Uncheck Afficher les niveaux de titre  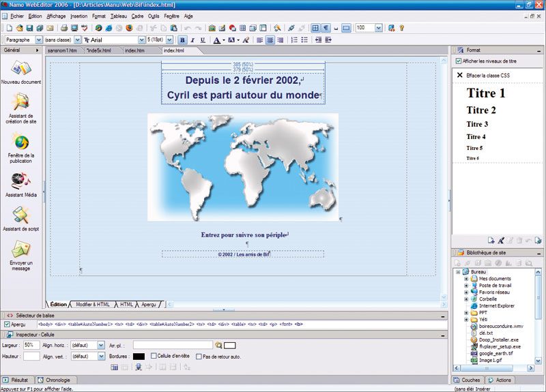tap(458, 61)
